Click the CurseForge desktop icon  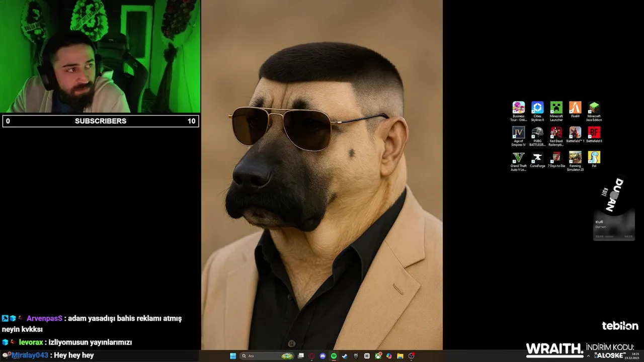tap(537, 160)
